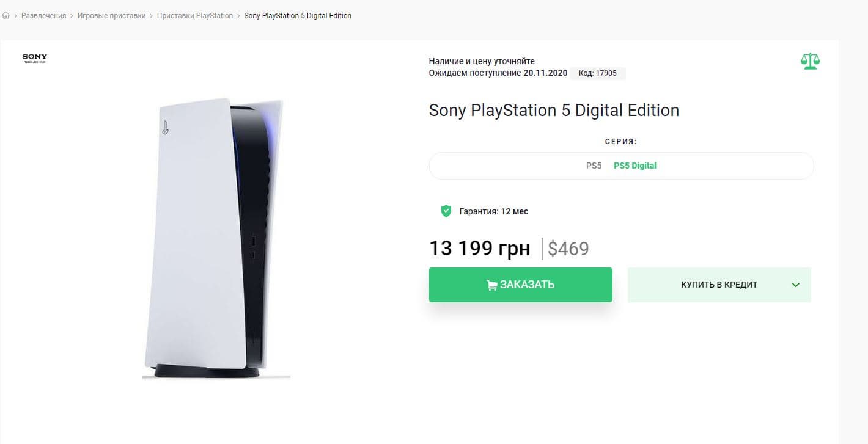
Task: Go to Игровые приставки category
Action: point(110,16)
